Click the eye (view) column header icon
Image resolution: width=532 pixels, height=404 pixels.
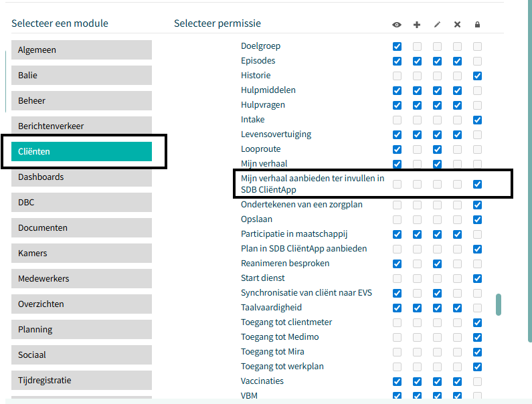pos(397,25)
